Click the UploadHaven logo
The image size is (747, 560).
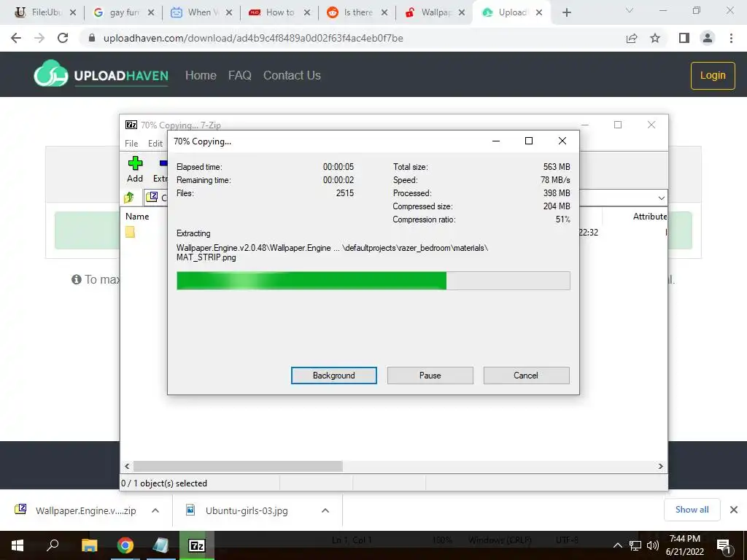coord(101,75)
